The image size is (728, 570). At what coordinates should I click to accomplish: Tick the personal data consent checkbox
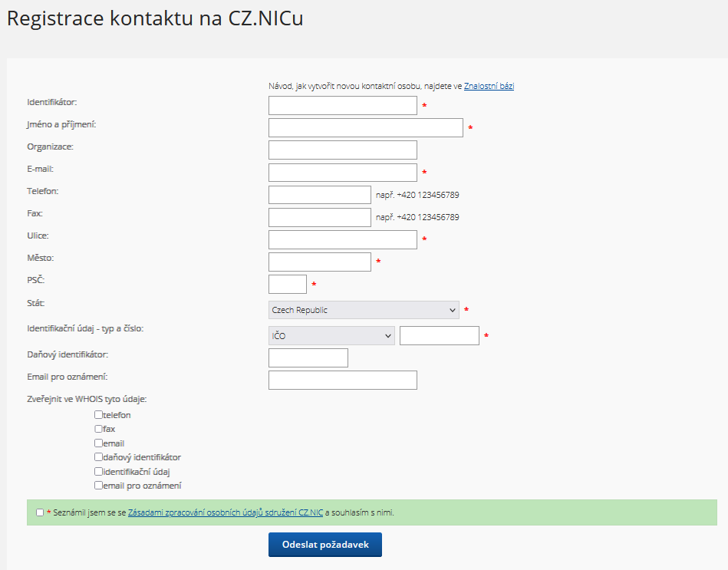(40, 512)
